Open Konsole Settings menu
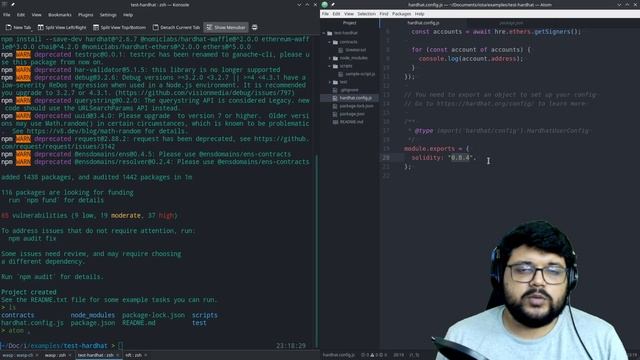This screenshot has width=640, height=360. (x=108, y=15)
